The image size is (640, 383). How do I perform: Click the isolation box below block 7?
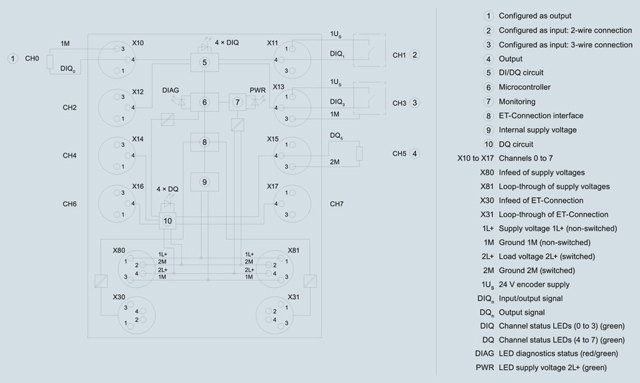(238, 125)
